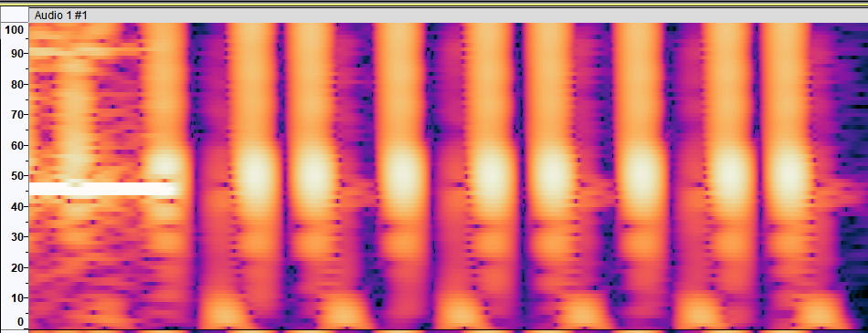Viewport: 868px width, 333px height.
Task: Click the 100 mark on vertical scale
Action: coord(13,30)
